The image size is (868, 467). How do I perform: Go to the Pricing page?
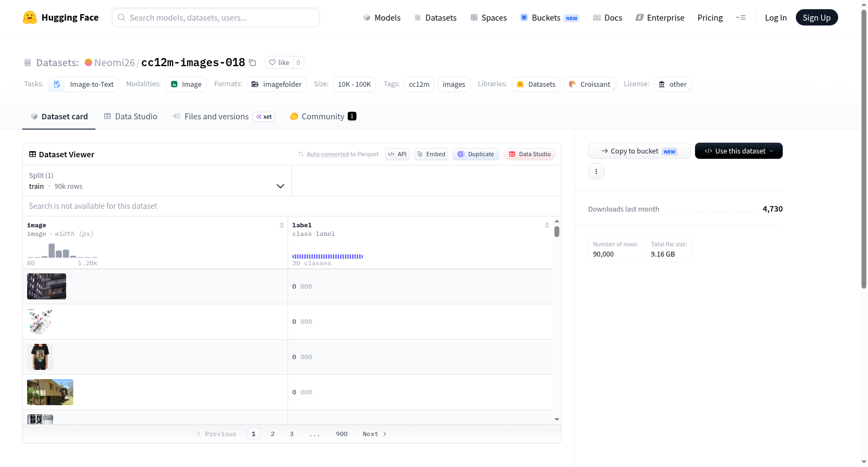click(x=710, y=17)
